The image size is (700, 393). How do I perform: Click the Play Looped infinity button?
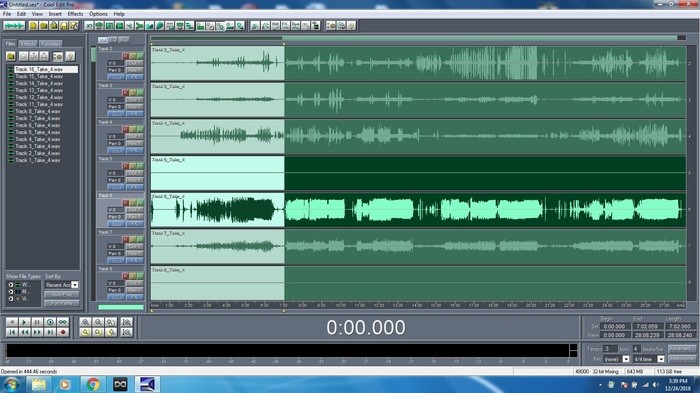click(63, 322)
